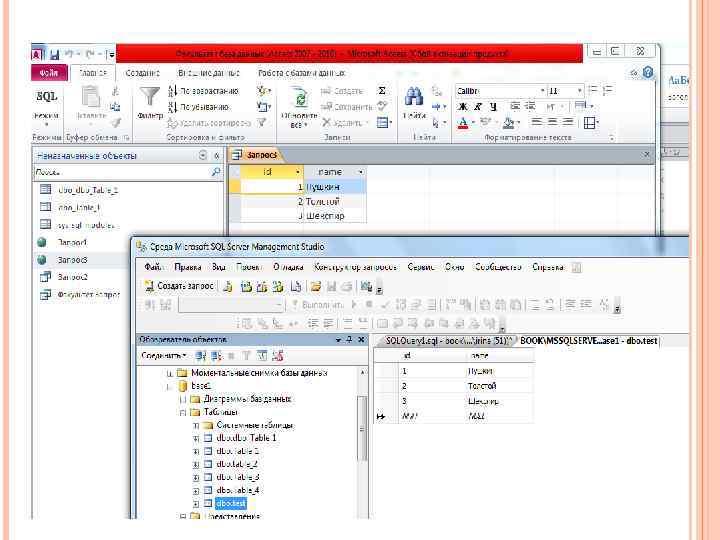The image size is (720, 540).
Task: Switch to the Создание ribbon tab
Action: [x=142, y=73]
